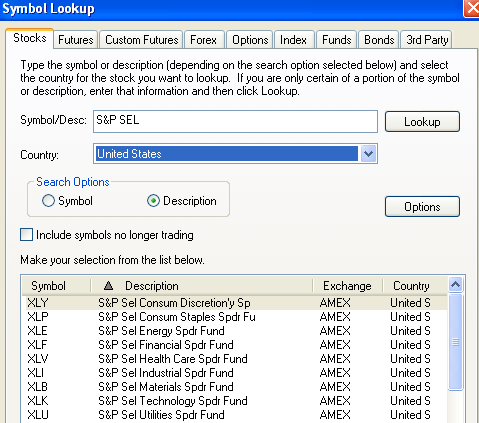Select the XLI symbol entry
Image resolution: width=479 pixels, height=423 pixels.
[236, 373]
